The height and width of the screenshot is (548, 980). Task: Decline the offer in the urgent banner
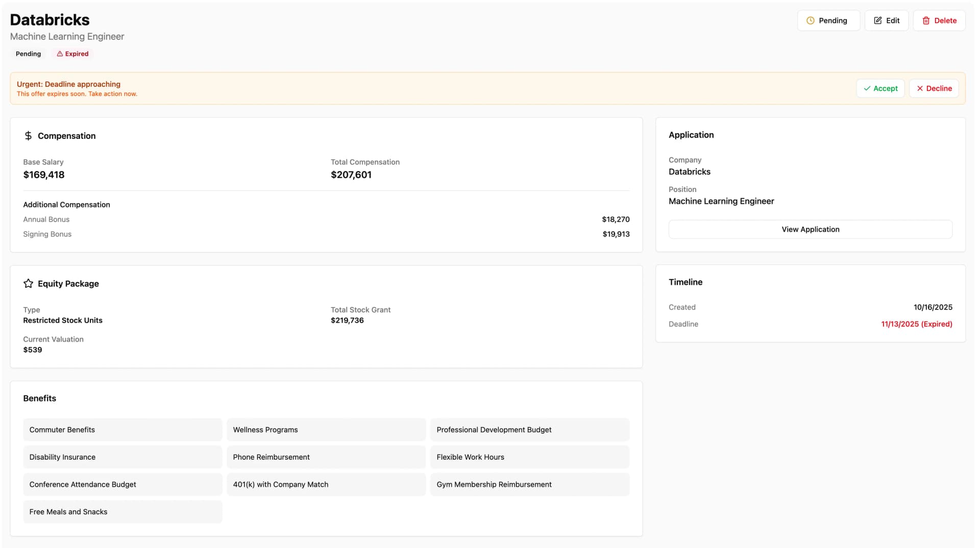pos(934,88)
